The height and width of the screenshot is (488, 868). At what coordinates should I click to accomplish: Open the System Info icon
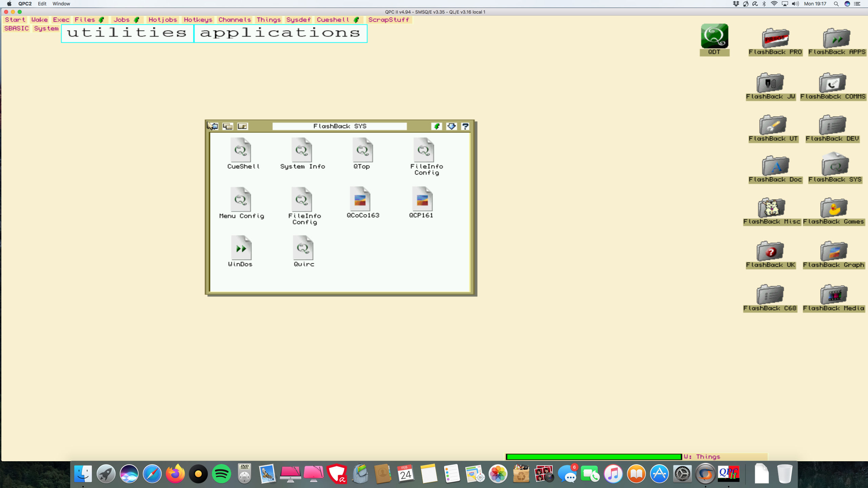[302, 150]
